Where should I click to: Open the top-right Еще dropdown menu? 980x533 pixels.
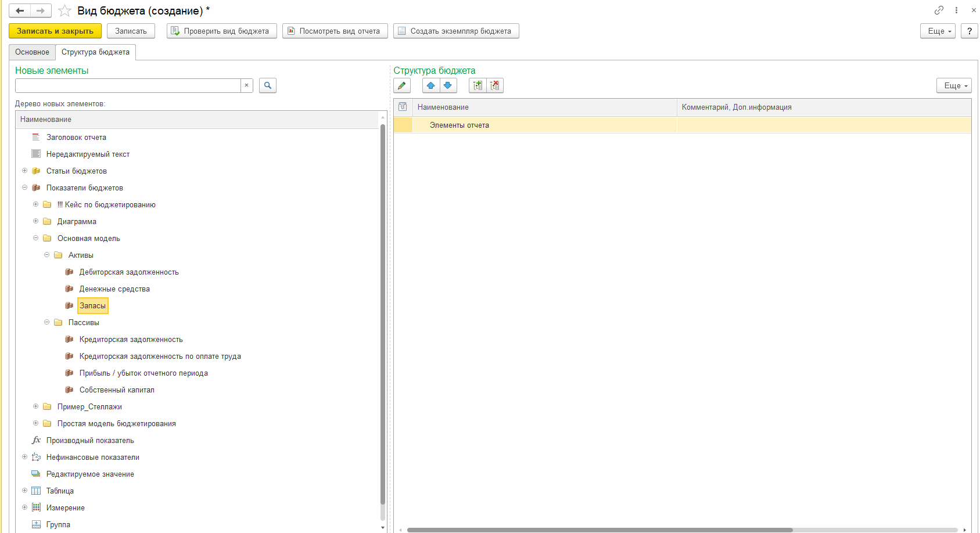937,31
